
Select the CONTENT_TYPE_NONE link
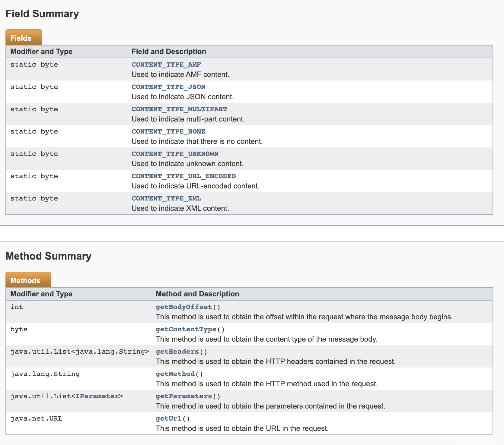coord(168,131)
